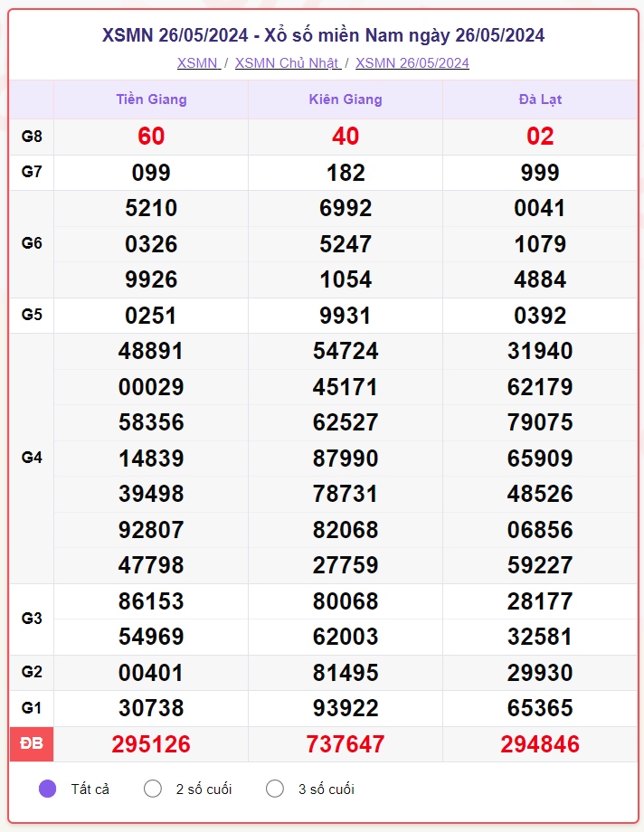Click the G7 row label
The image size is (644, 832).
click(x=32, y=172)
